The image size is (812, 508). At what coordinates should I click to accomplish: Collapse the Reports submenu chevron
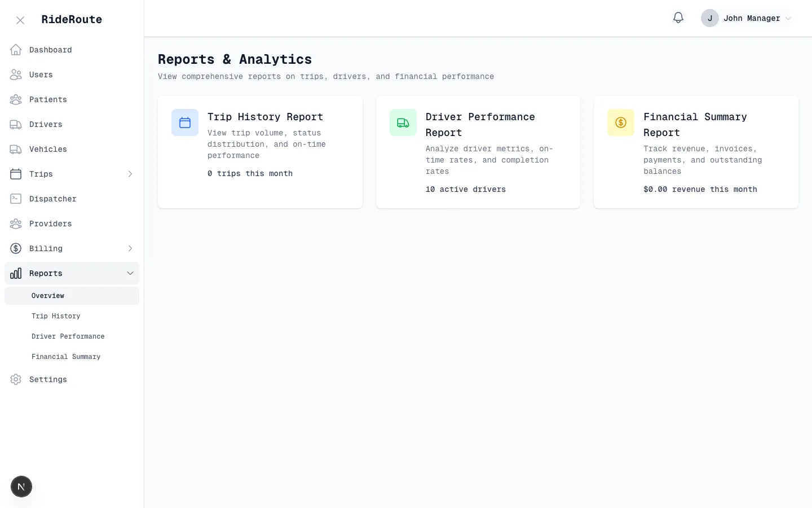click(130, 273)
